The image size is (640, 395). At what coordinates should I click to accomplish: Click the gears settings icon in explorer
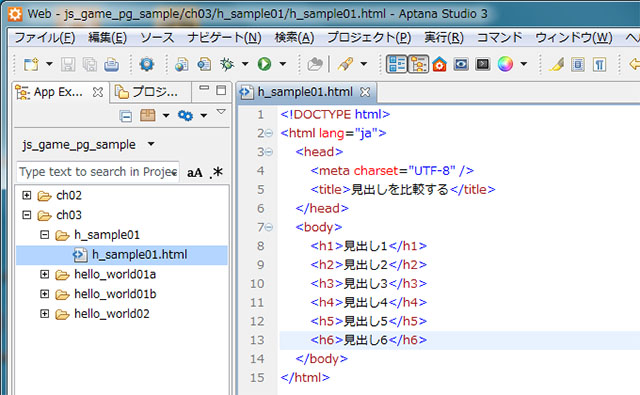coord(185,116)
